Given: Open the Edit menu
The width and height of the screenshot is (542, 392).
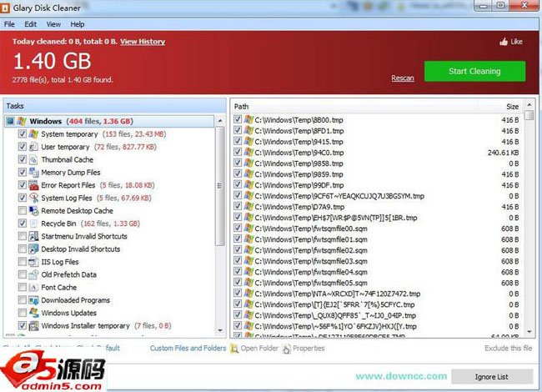Looking at the screenshot, I should coord(30,24).
